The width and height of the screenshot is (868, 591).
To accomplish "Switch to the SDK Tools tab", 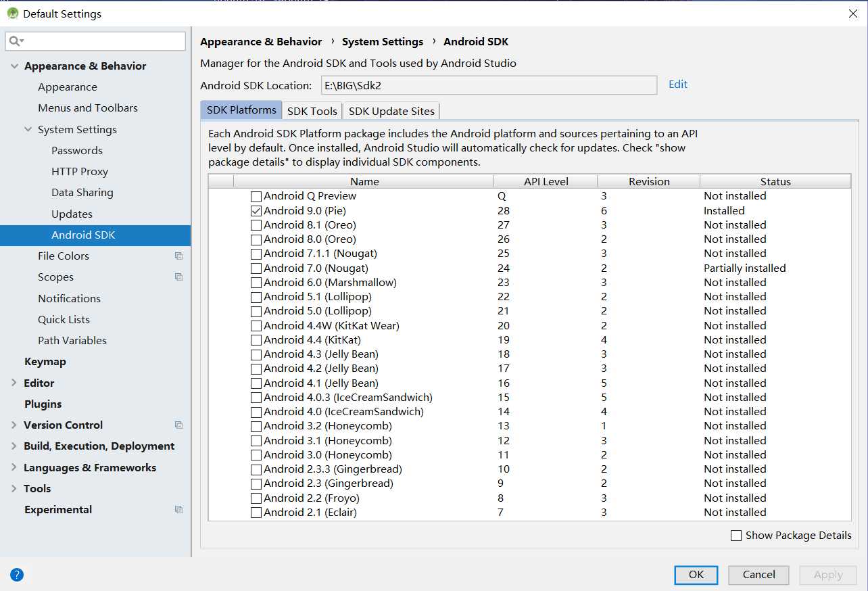I will point(312,111).
